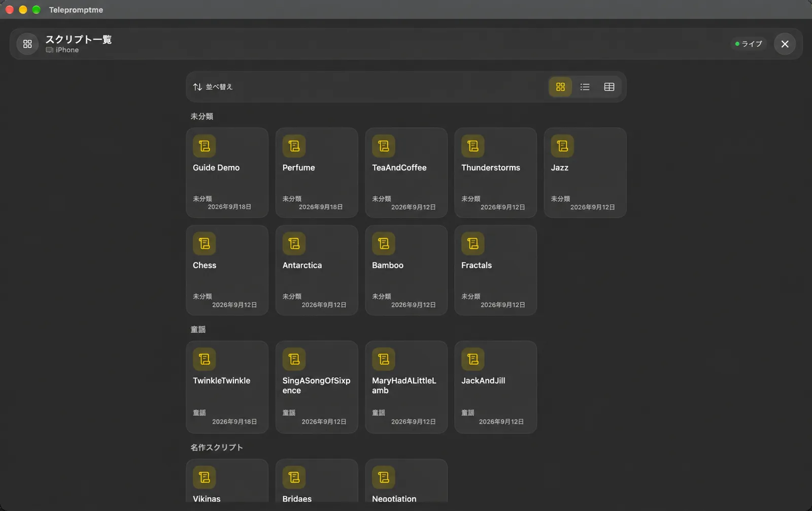Click the TwinkleTwinkle script icon
The height and width of the screenshot is (511, 812).
click(x=205, y=359)
